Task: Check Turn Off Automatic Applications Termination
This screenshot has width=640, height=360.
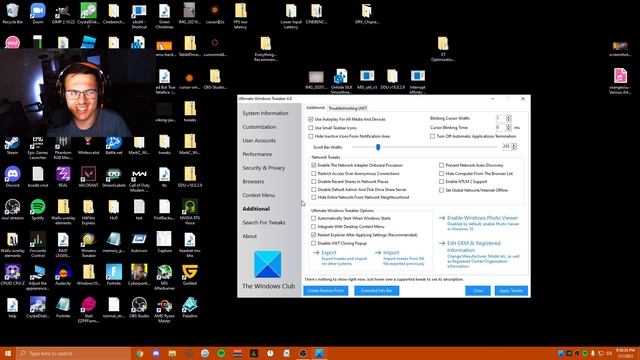Action: tap(432, 136)
